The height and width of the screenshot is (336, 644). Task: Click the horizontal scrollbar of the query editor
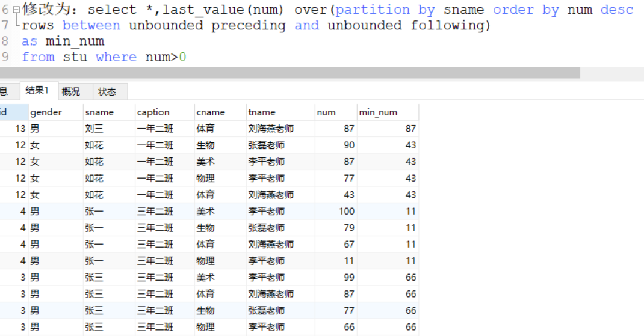[289, 73]
